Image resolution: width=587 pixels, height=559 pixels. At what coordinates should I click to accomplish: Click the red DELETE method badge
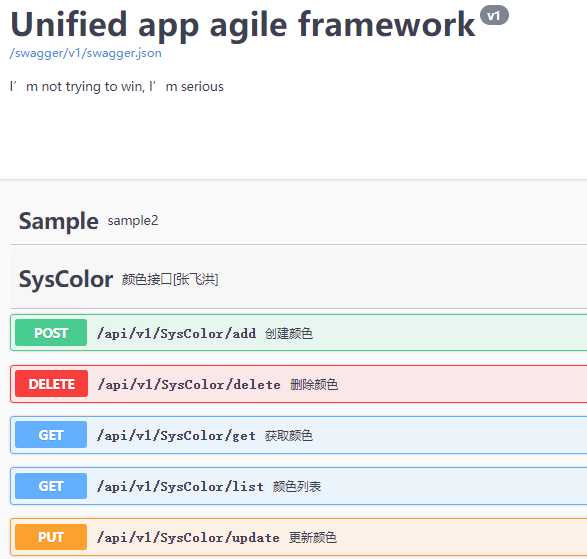pyautogui.click(x=52, y=384)
